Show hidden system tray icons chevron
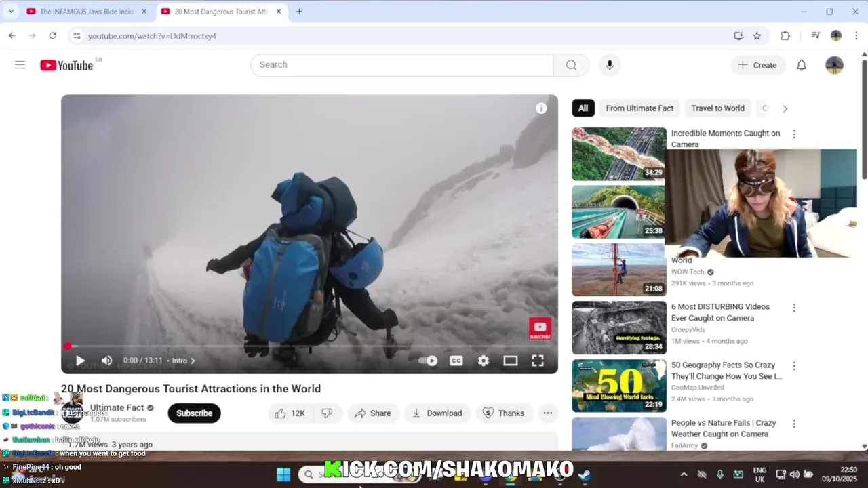 click(684, 474)
